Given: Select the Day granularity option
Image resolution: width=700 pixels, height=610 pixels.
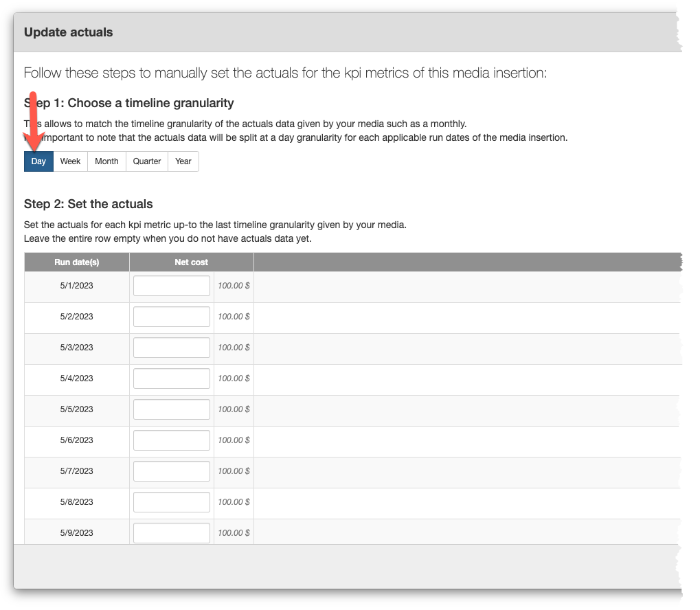Looking at the screenshot, I should click(x=38, y=161).
